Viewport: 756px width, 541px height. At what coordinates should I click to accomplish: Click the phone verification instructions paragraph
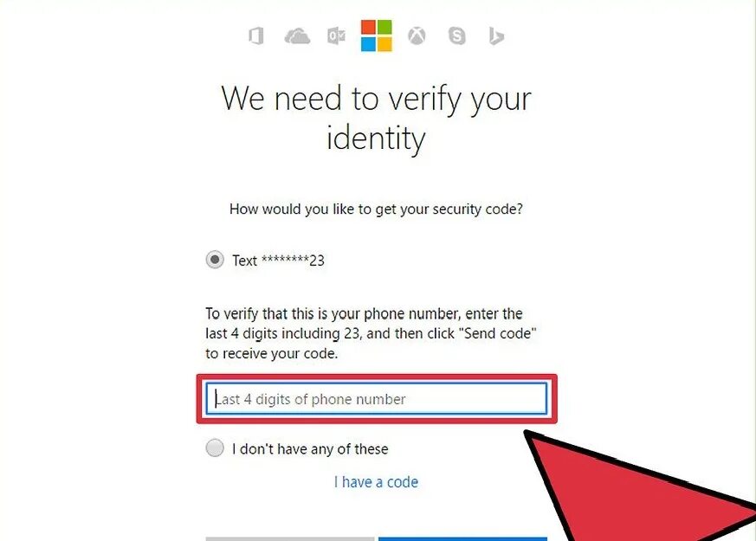[x=372, y=333]
